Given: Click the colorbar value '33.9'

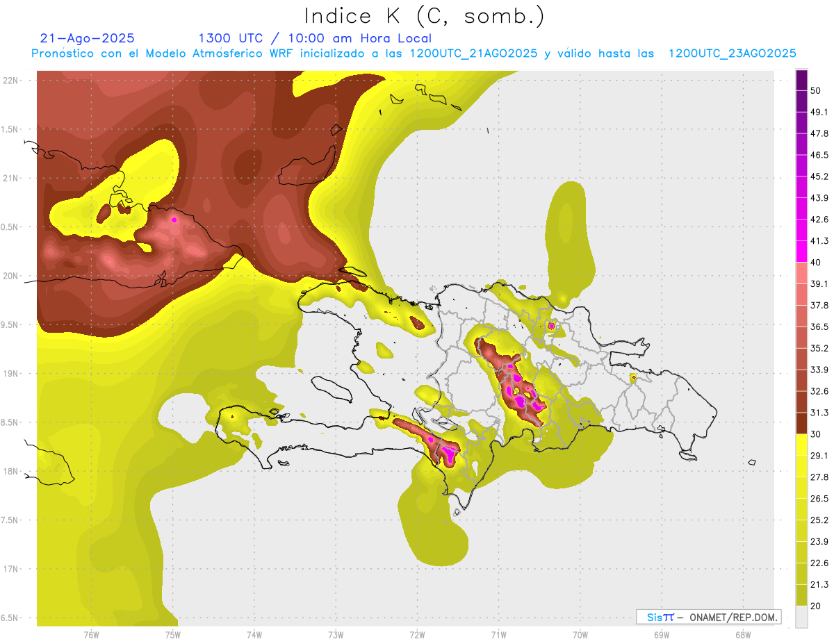Looking at the screenshot, I should [x=819, y=370].
